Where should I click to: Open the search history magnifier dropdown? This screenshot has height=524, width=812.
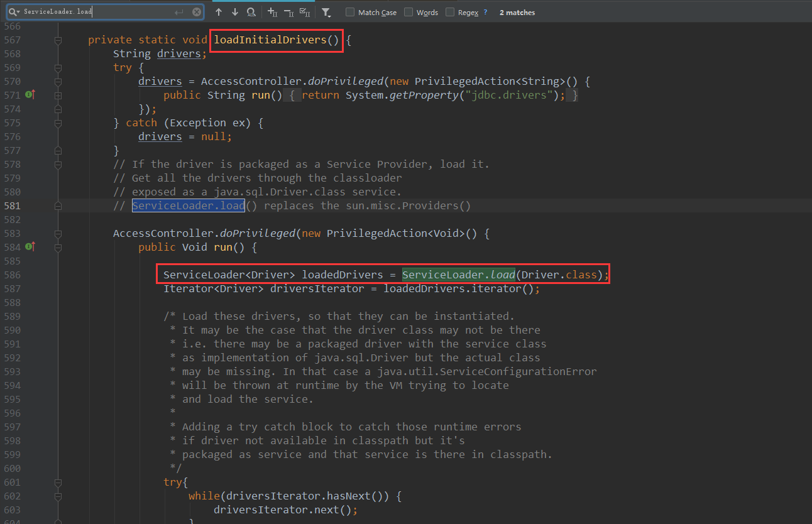tap(13, 12)
